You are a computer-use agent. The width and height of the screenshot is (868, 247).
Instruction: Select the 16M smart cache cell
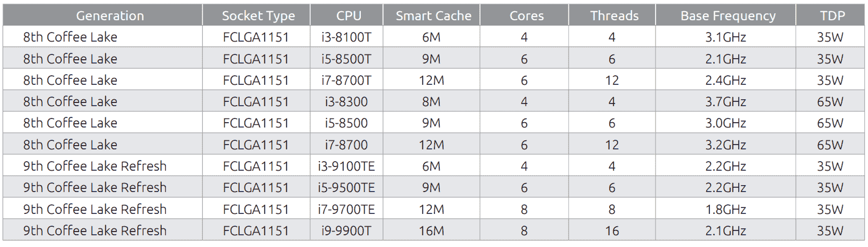click(431, 230)
